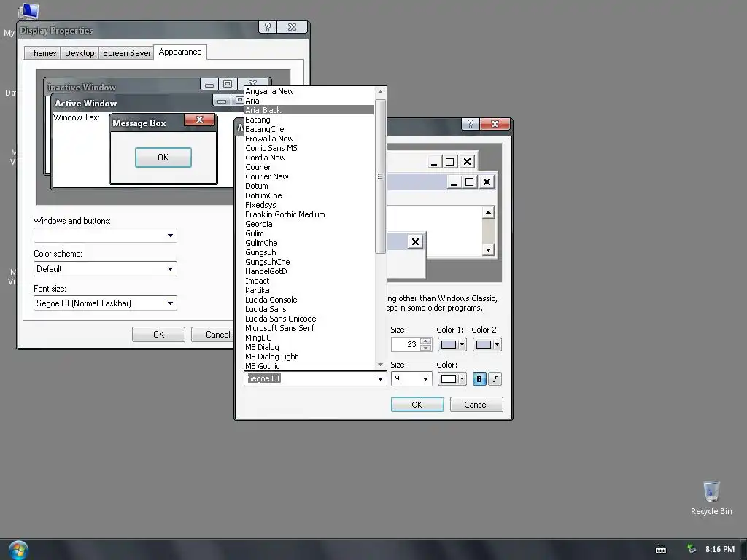Screen dimensions: 747x560
Task: Switch to the Themes tab
Action: pyautogui.click(x=42, y=52)
